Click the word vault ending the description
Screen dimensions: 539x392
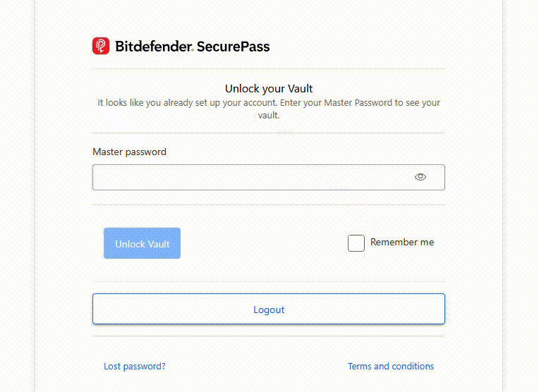[269, 116]
